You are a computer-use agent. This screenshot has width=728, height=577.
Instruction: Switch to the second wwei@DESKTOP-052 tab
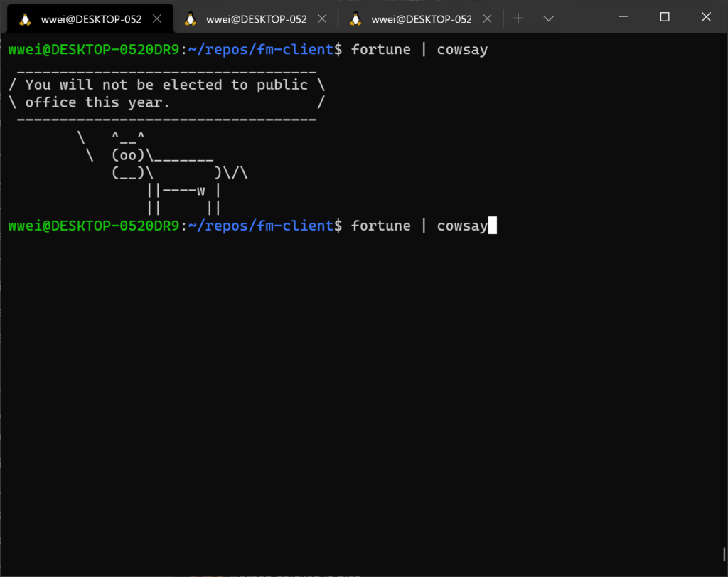click(256, 19)
